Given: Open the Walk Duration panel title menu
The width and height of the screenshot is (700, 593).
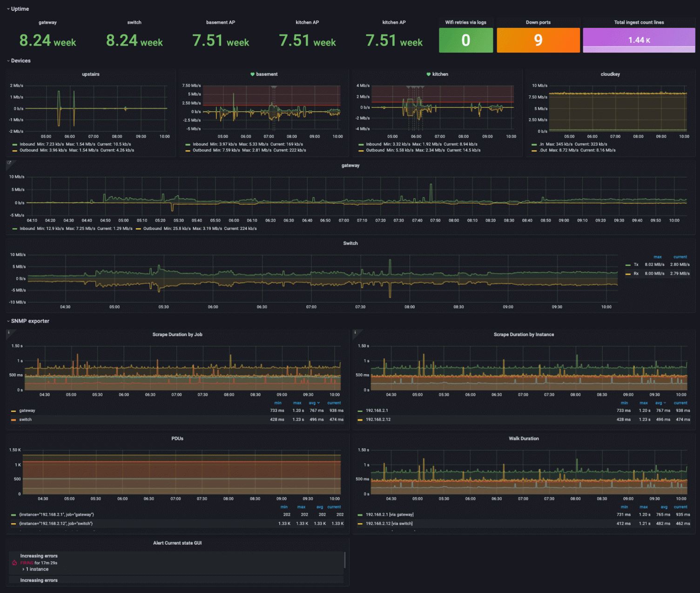Looking at the screenshot, I should tap(523, 438).
